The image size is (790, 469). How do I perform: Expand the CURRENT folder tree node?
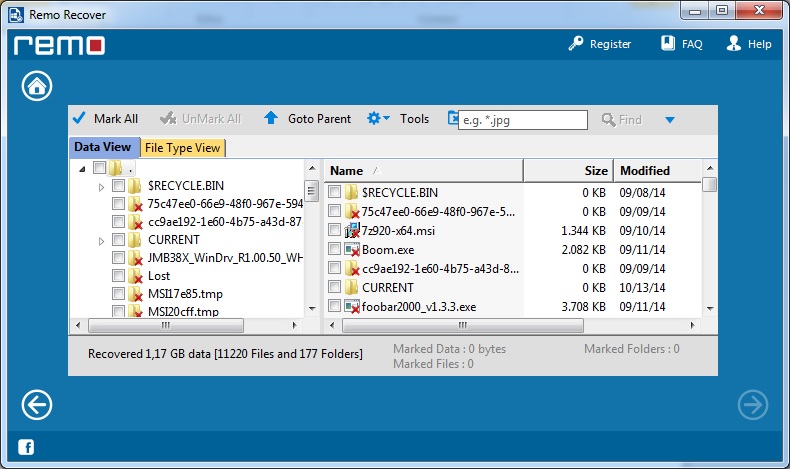[102, 241]
